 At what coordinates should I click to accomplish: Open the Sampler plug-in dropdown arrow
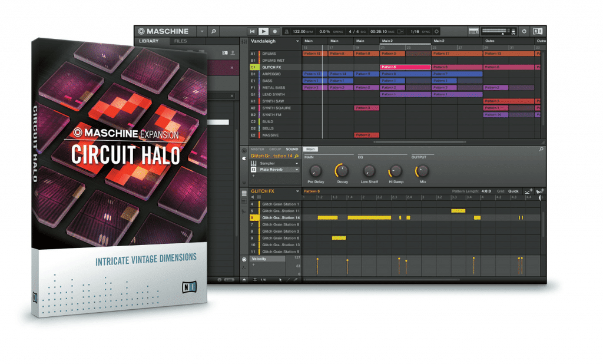(x=297, y=164)
